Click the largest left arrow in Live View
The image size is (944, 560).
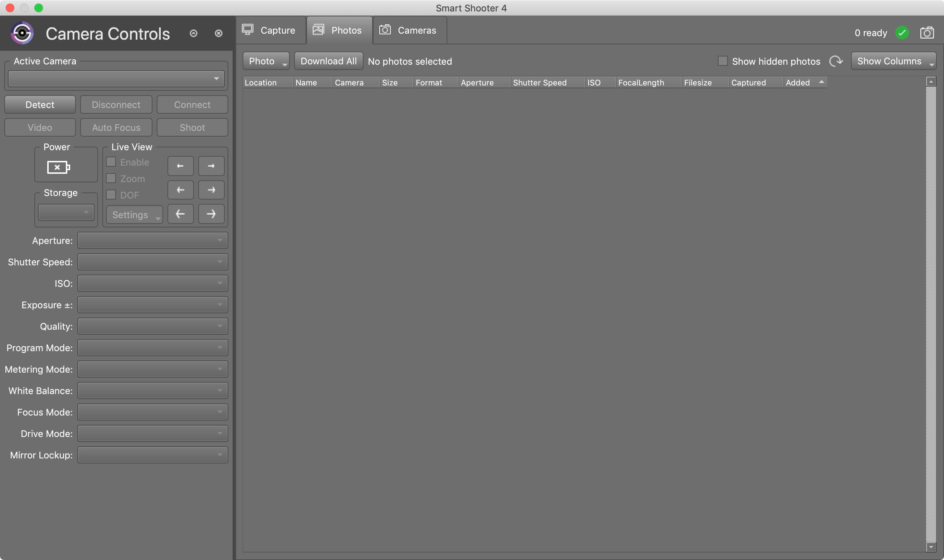click(x=180, y=214)
